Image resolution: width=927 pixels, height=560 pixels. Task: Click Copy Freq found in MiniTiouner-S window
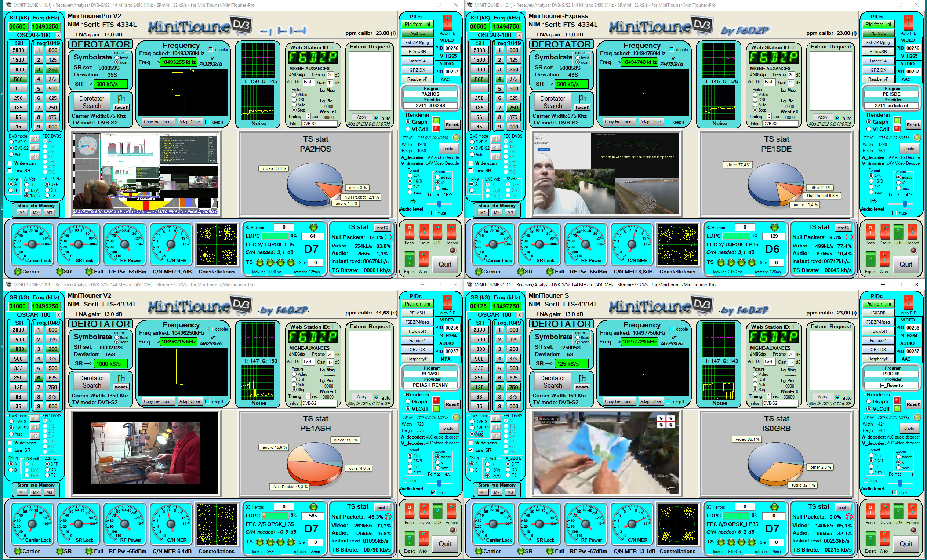coord(619,401)
